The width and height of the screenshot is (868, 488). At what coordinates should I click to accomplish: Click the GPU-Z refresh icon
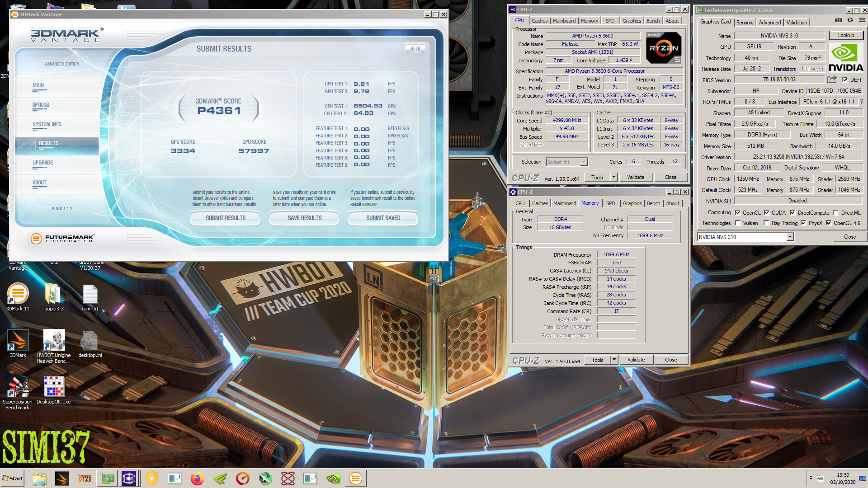tap(850, 20)
